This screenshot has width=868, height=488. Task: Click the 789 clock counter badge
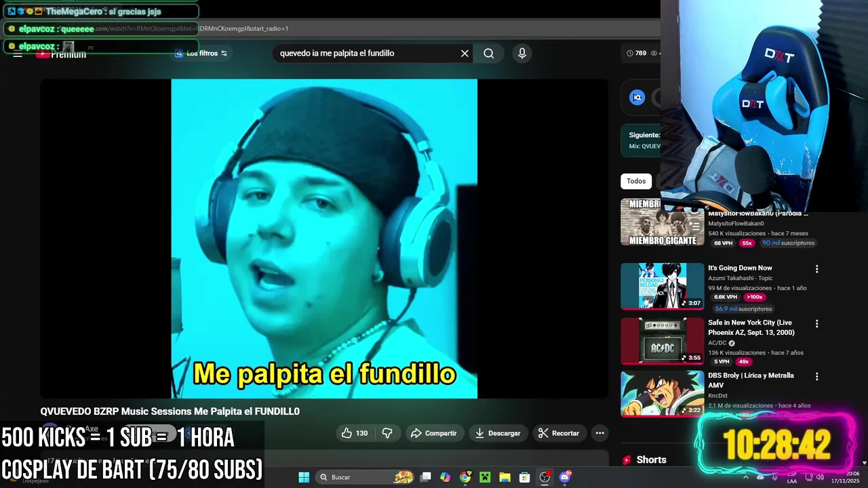point(636,53)
